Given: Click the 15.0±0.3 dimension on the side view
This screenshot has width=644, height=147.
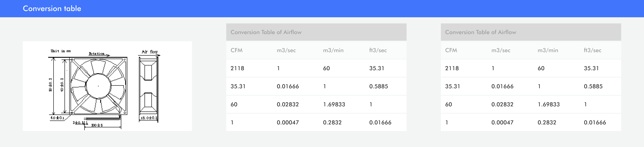Looking at the screenshot, I should click(x=148, y=118).
